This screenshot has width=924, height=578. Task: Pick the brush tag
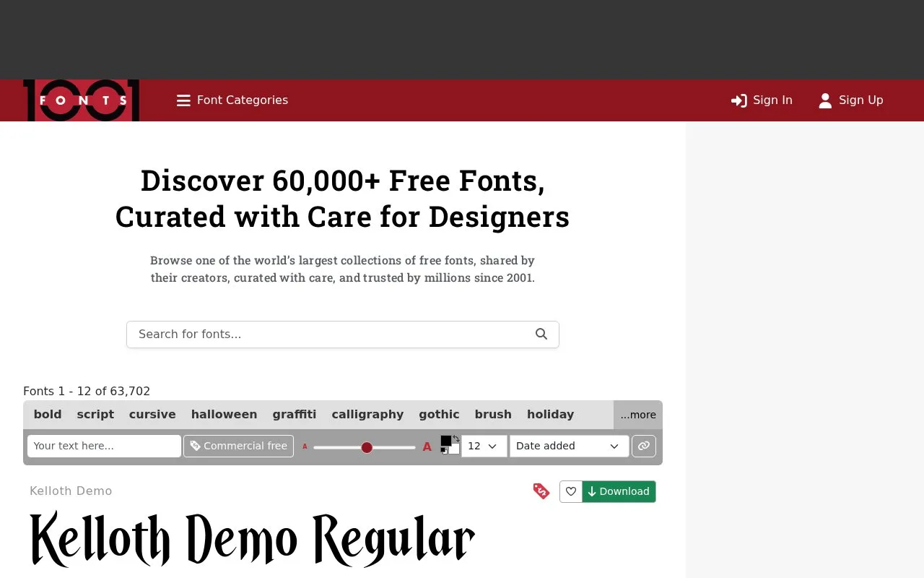coord(493,415)
